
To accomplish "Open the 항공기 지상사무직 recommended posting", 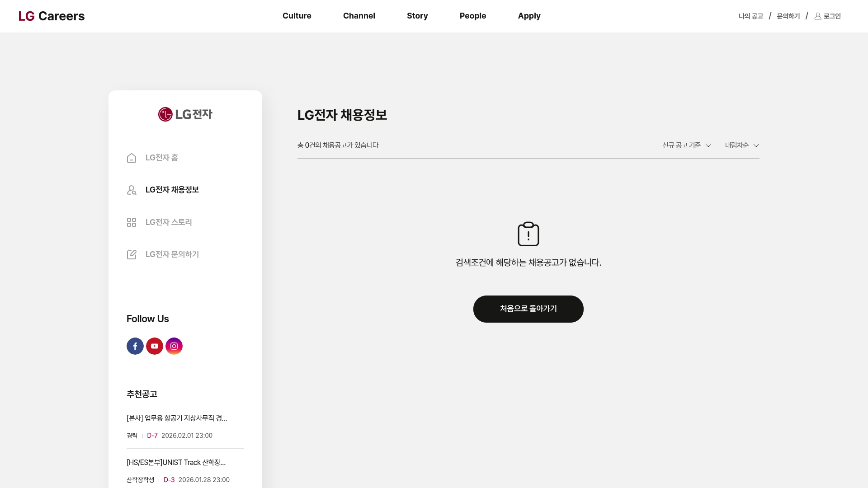I will [177, 418].
